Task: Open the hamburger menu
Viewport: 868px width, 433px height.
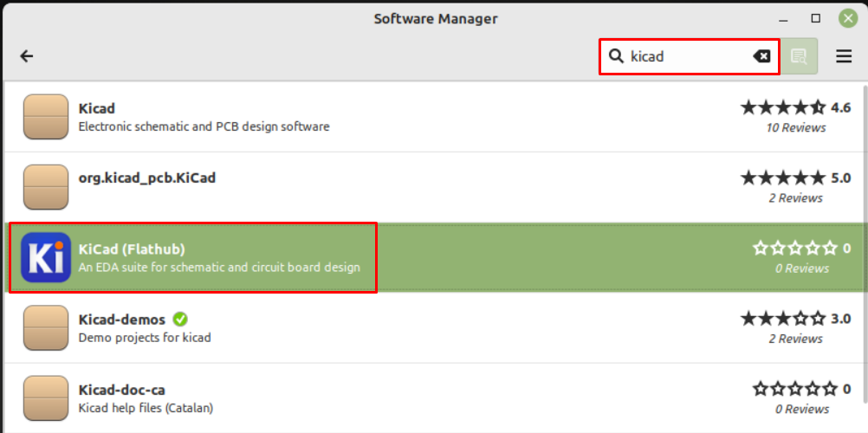Action: click(x=844, y=56)
